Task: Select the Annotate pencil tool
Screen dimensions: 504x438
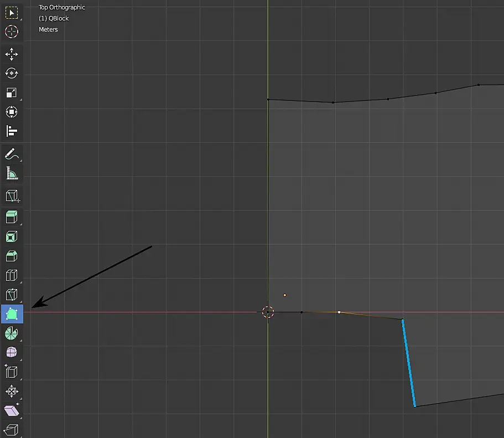Action: tap(12, 154)
